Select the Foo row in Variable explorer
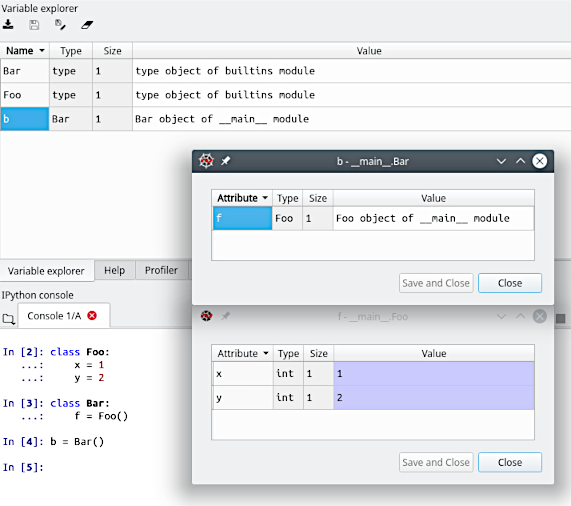 tap(286, 95)
